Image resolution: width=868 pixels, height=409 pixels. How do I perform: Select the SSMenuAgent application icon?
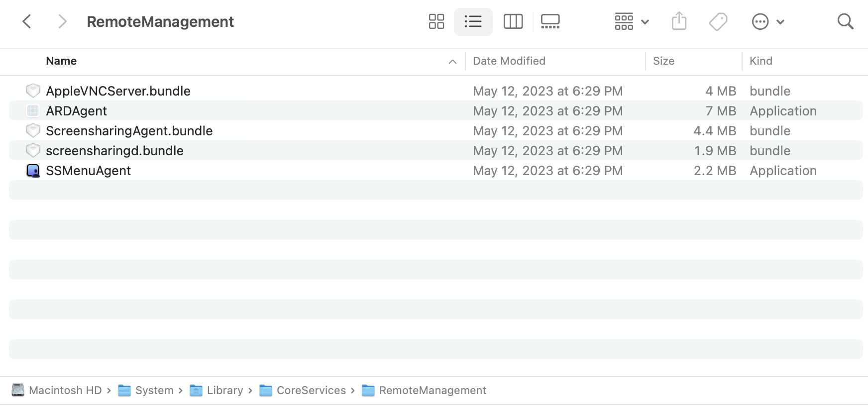pyautogui.click(x=33, y=171)
